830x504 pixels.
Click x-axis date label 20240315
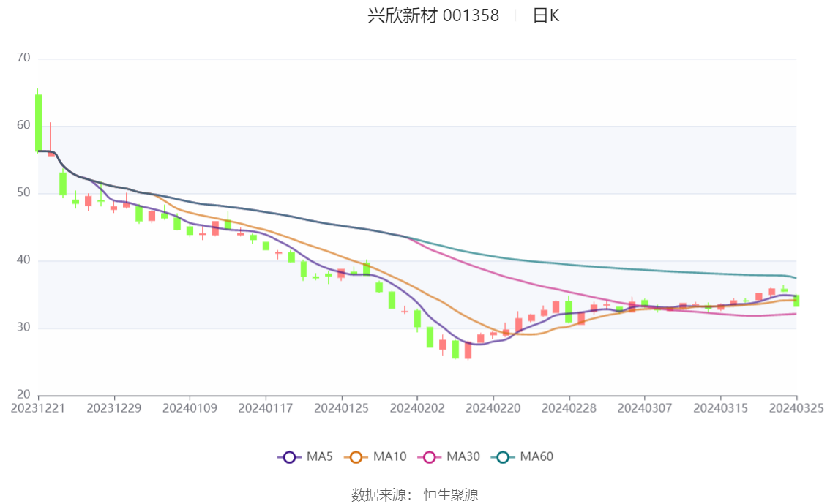click(720, 408)
